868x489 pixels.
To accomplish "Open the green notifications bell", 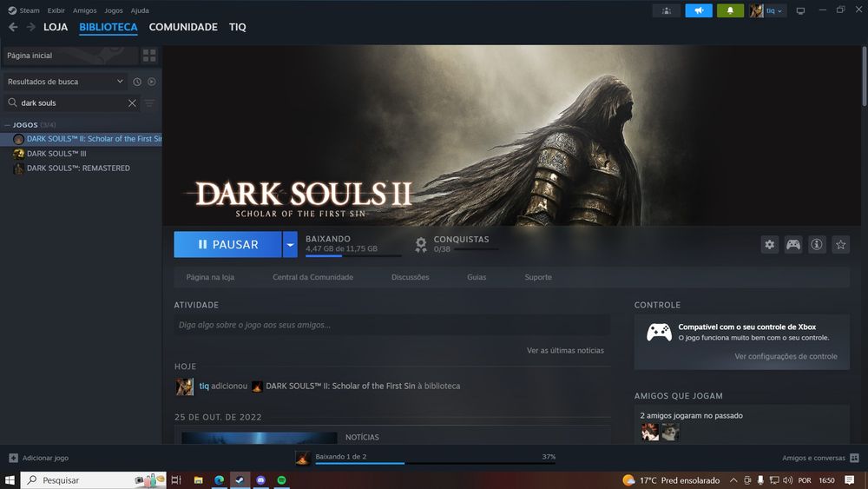I will tap(730, 10).
